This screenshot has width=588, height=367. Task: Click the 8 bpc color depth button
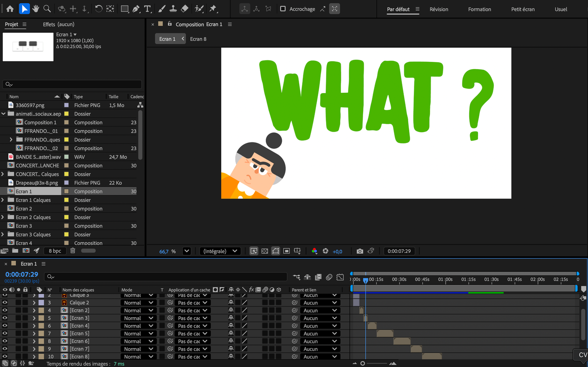click(55, 251)
